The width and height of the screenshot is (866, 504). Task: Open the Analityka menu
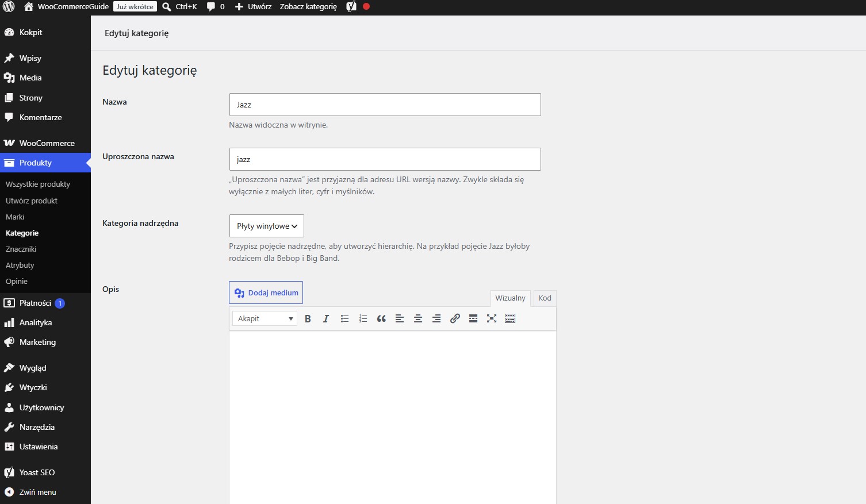pos(45,322)
